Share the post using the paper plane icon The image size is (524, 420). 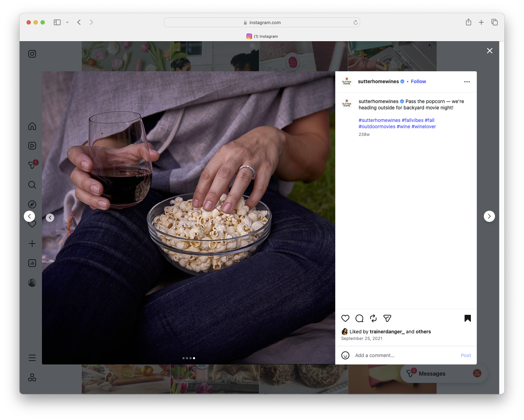pyautogui.click(x=387, y=318)
